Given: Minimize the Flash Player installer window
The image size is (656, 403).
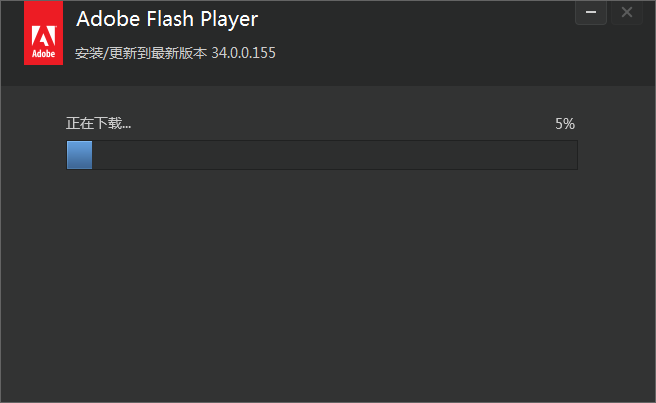Looking at the screenshot, I should pos(591,13).
